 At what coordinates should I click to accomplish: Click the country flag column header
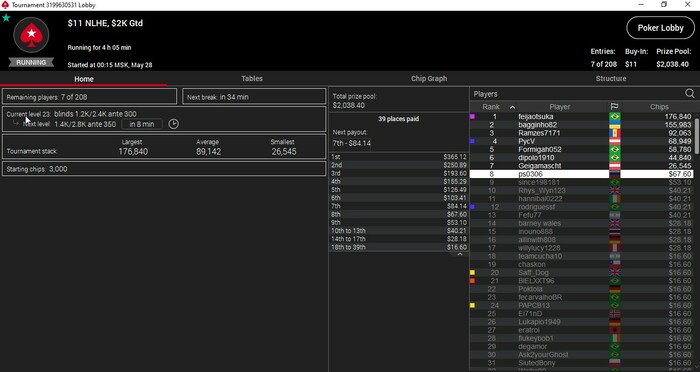[x=614, y=107]
